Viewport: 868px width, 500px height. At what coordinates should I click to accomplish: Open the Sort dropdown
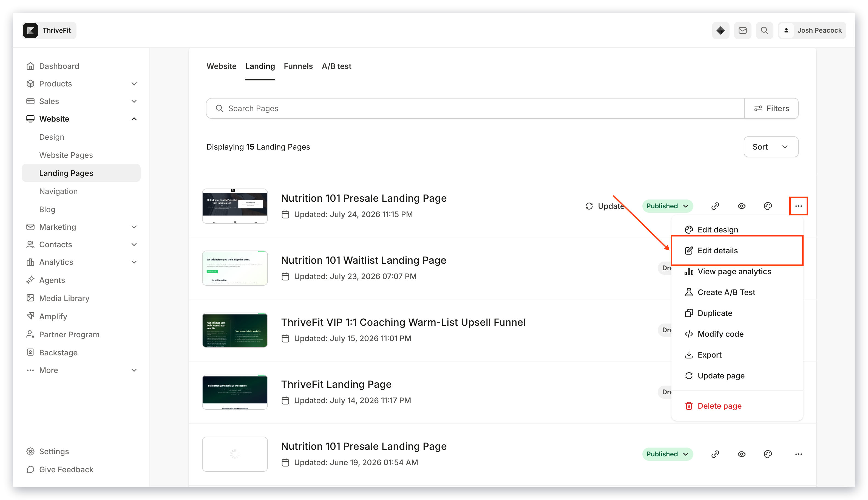coord(771,147)
